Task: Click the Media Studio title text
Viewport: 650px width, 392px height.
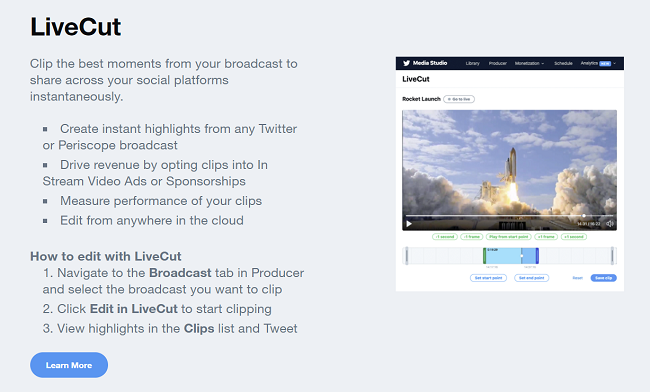Action: click(430, 63)
